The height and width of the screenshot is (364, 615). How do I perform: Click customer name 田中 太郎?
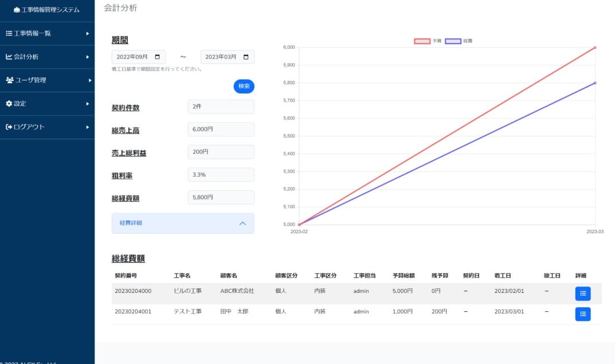point(234,311)
